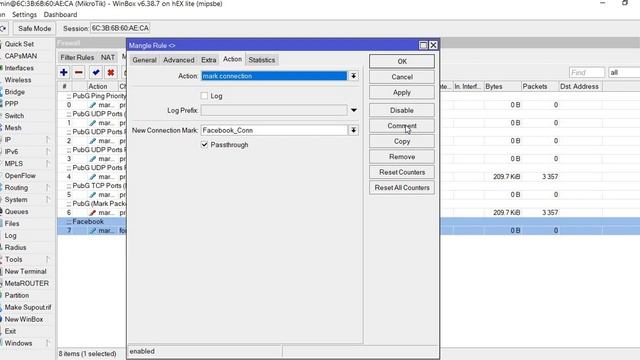The image size is (640, 360).
Task: Click the blue checkmark enable rule icon
Action: point(96,73)
